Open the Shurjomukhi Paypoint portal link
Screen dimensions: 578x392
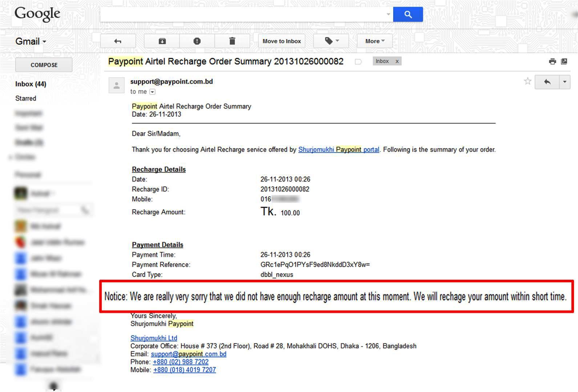pos(339,150)
